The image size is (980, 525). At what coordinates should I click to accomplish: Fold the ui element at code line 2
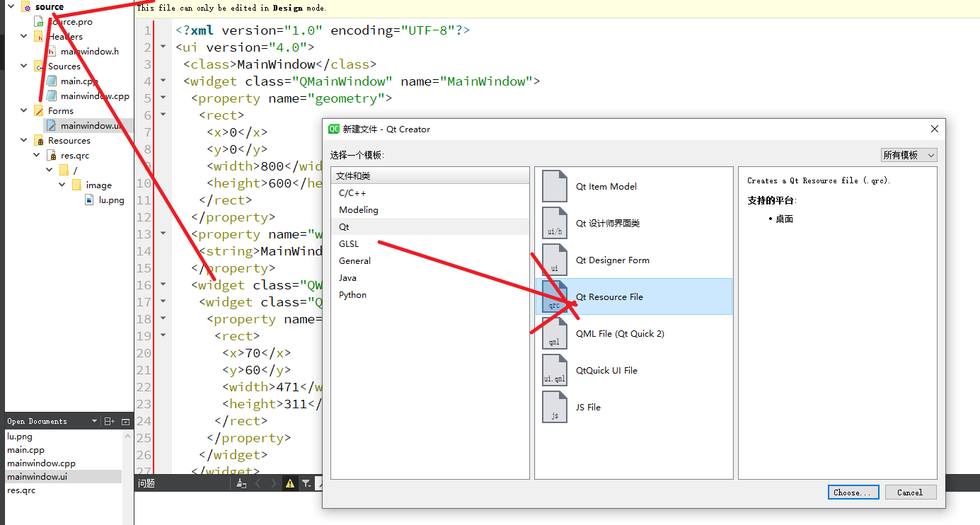[163, 47]
